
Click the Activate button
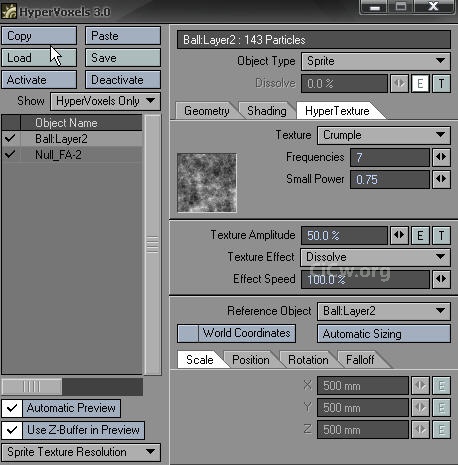[39, 80]
